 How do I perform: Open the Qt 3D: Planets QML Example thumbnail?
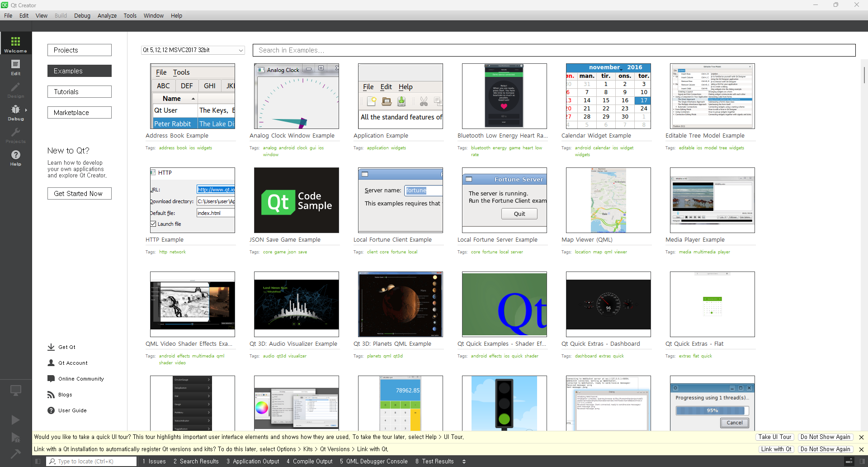(x=401, y=305)
